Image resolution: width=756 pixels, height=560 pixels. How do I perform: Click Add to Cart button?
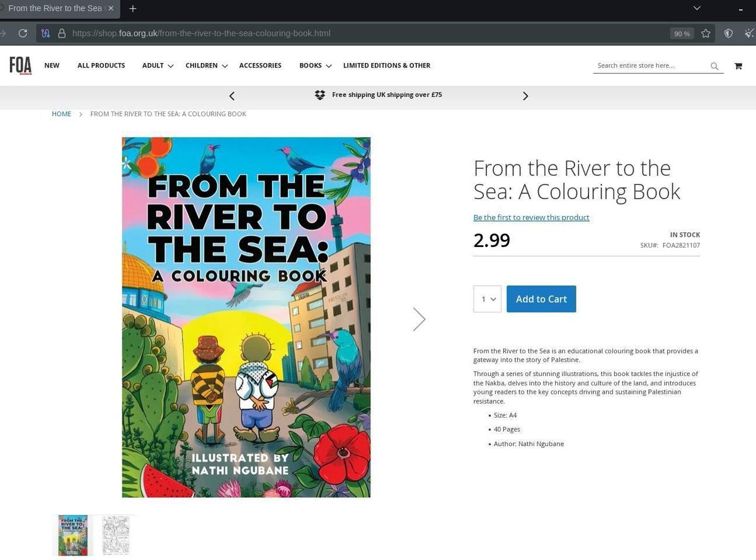(541, 299)
